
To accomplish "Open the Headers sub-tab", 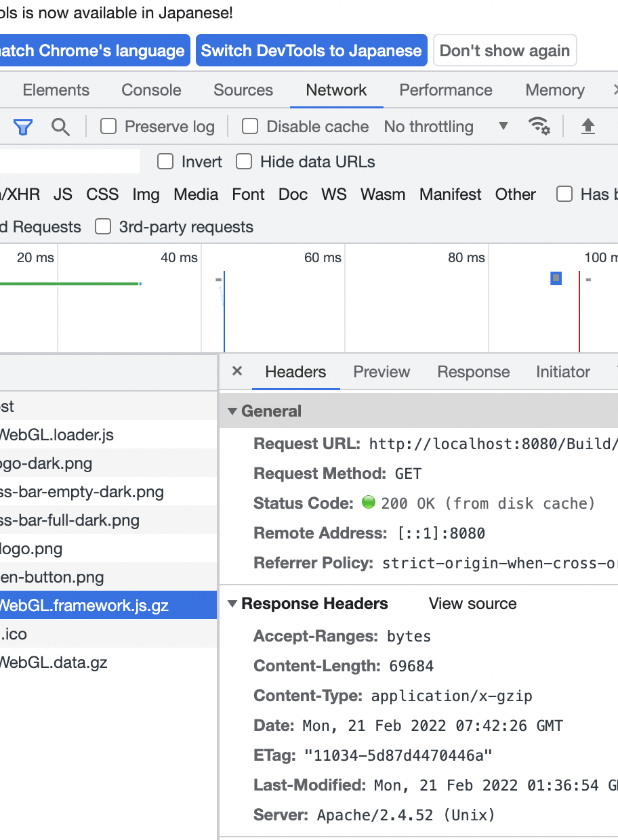I will pos(295,372).
